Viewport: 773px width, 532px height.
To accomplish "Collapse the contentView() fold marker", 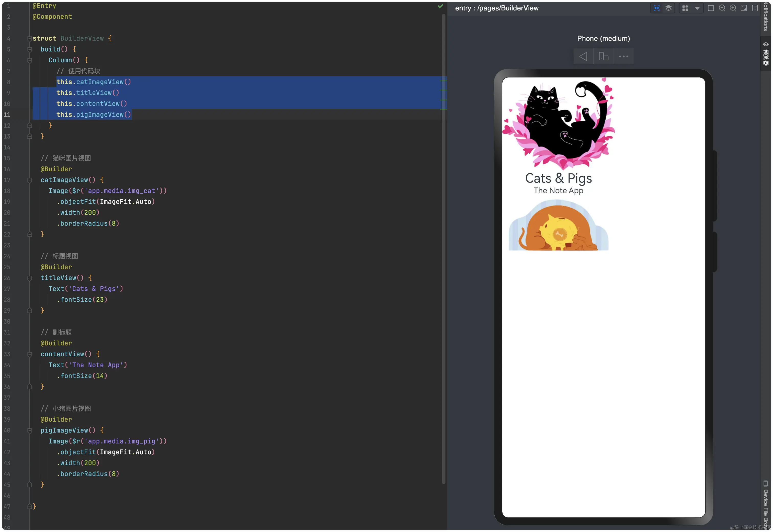I will 29,354.
